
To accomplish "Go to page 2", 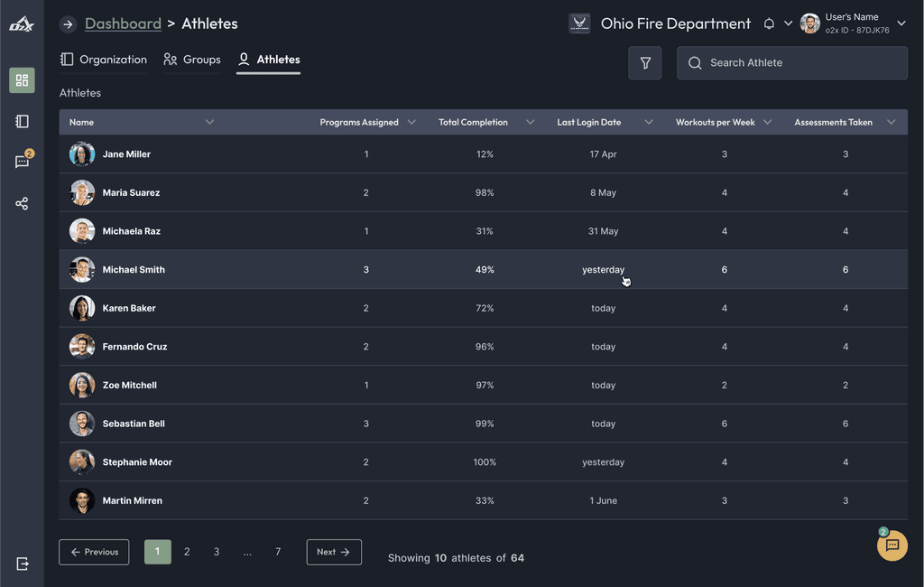I will click(187, 552).
